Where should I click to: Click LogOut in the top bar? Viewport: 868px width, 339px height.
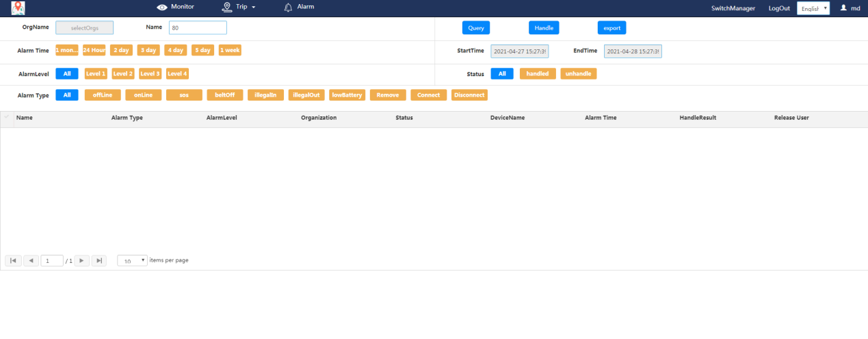pyautogui.click(x=778, y=8)
